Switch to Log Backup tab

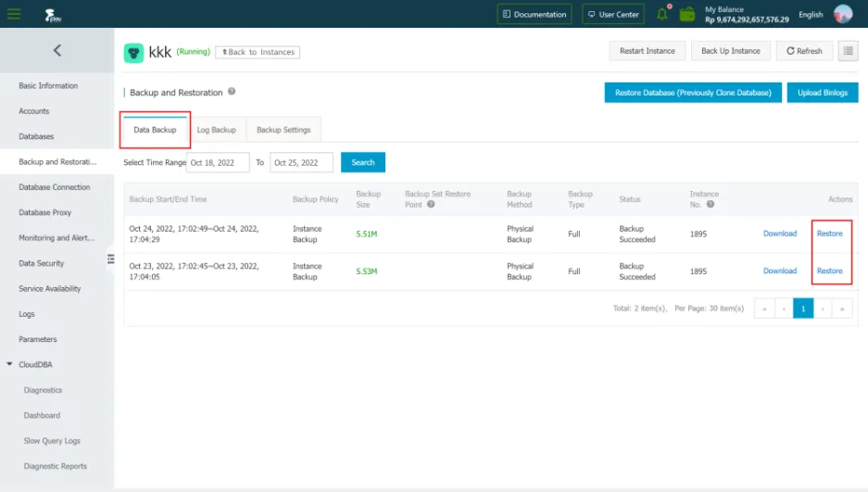click(217, 130)
